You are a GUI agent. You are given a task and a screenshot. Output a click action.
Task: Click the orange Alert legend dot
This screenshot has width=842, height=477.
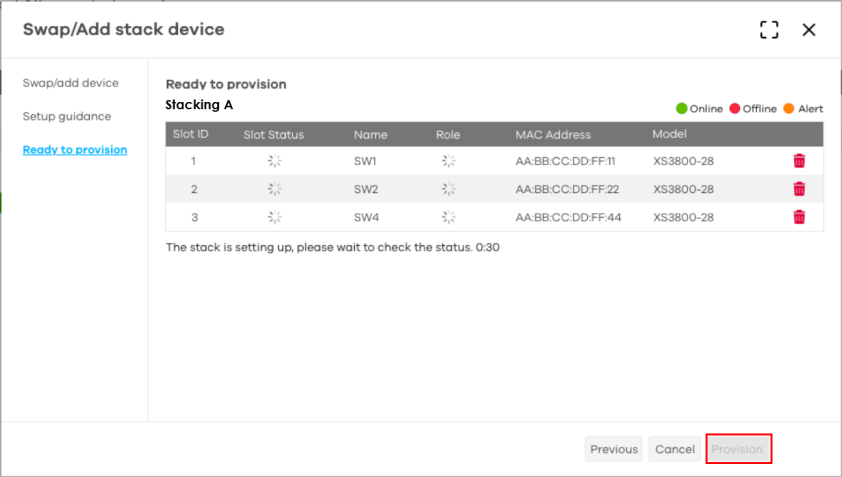coord(788,108)
